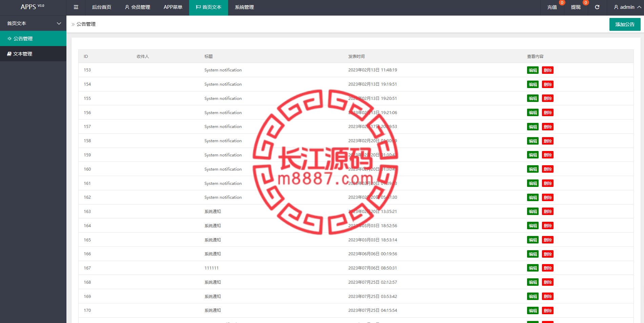Click System notification title in row 153
The width and height of the screenshot is (644, 323).
(x=223, y=70)
